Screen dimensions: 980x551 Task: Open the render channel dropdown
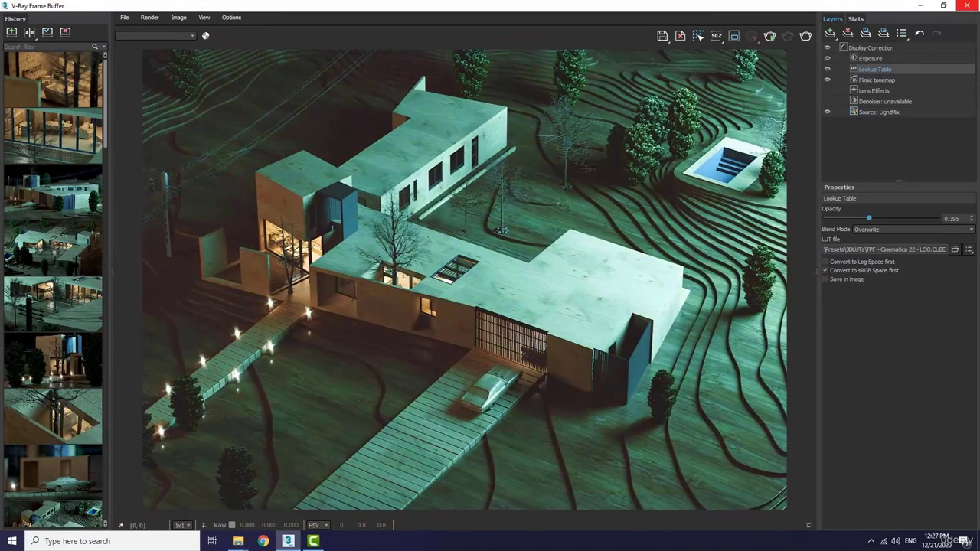pos(156,35)
